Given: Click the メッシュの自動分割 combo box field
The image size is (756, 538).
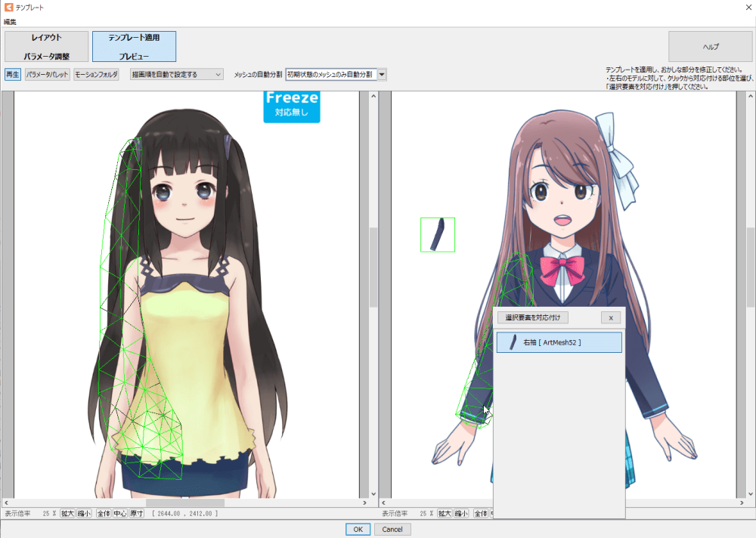Looking at the screenshot, I should 331,74.
